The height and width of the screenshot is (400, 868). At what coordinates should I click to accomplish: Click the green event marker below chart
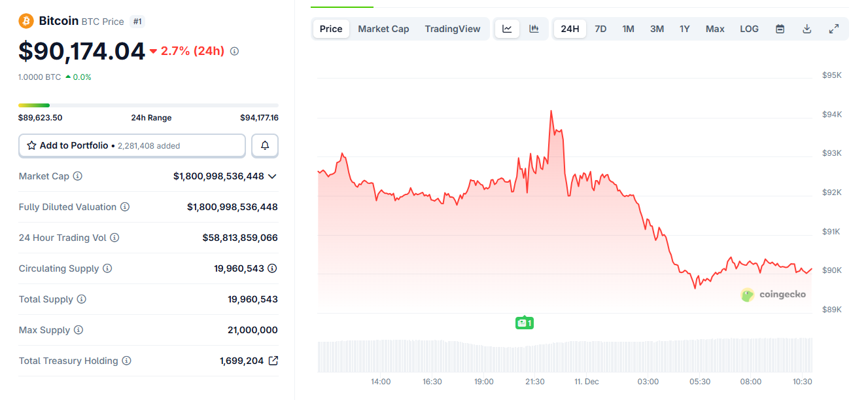(524, 322)
